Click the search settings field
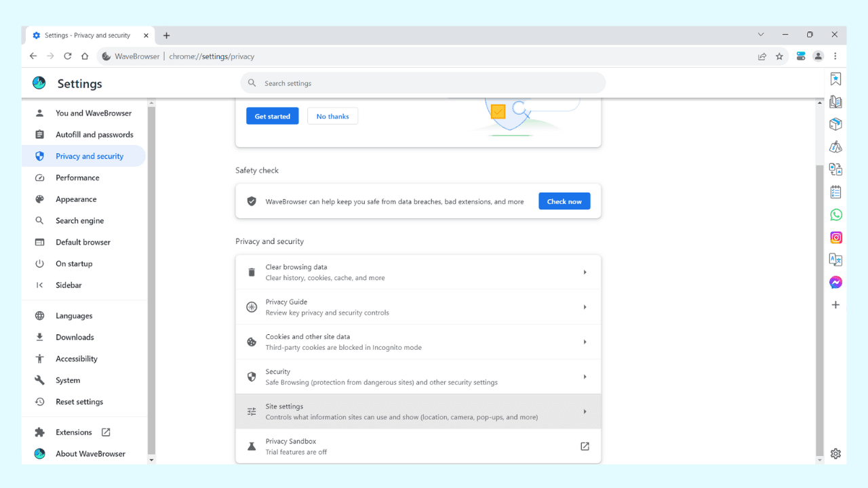The image size is (868, 488). pyautogui.click(x=422, y=83)
